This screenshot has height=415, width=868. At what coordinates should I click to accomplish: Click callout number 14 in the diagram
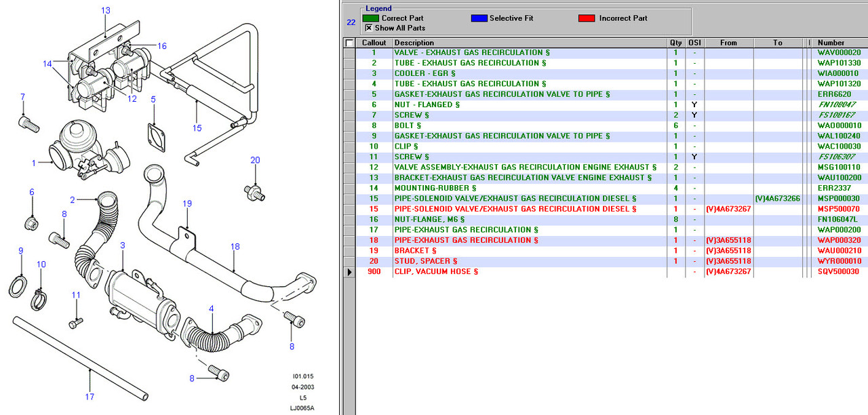point(47,64)
